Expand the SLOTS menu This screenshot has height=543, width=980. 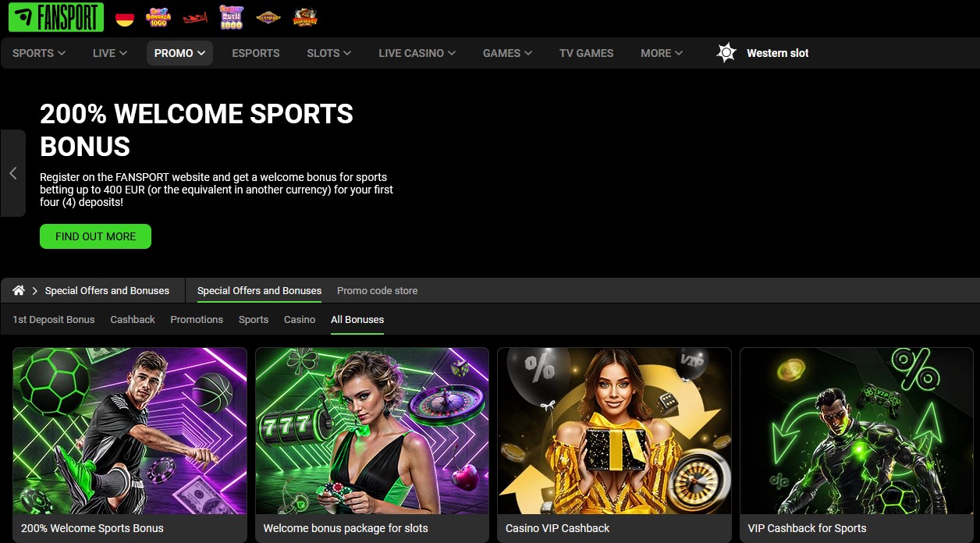tap(329, 53)
